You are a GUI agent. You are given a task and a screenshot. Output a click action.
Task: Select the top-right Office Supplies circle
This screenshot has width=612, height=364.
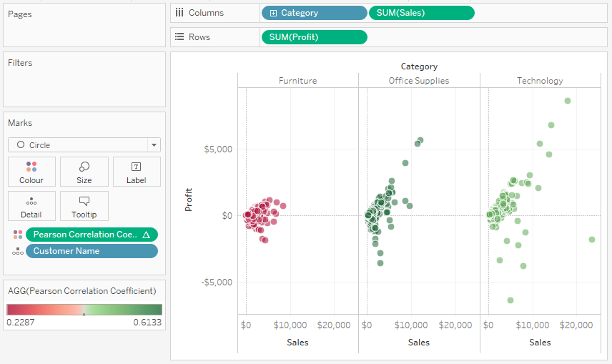(x=420, y=140)
